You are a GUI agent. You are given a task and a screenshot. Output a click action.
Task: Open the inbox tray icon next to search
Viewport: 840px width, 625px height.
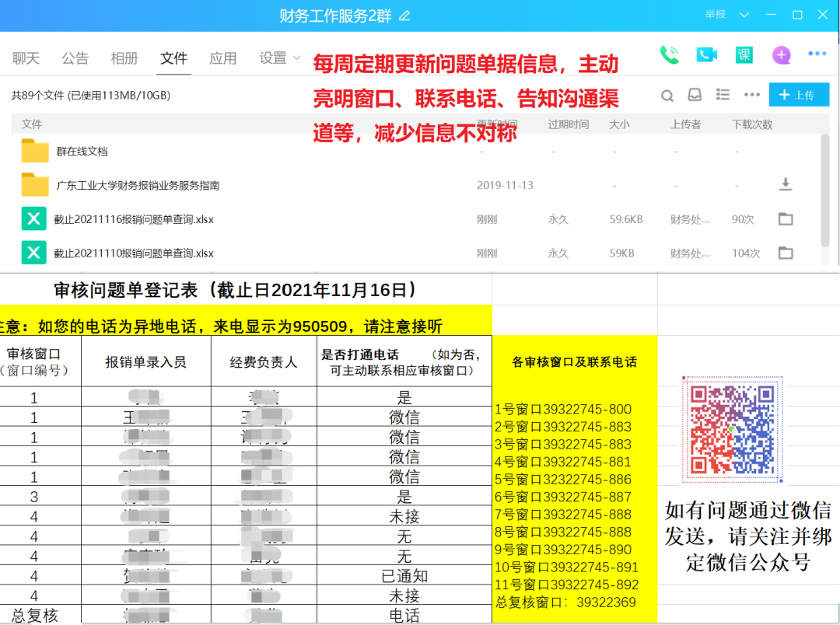point(695,95)
